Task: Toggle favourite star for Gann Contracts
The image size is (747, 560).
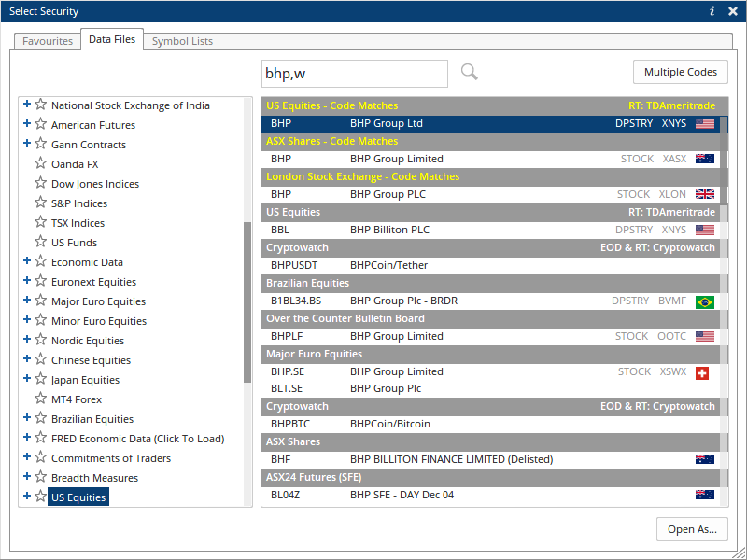Action: point(41,144)
